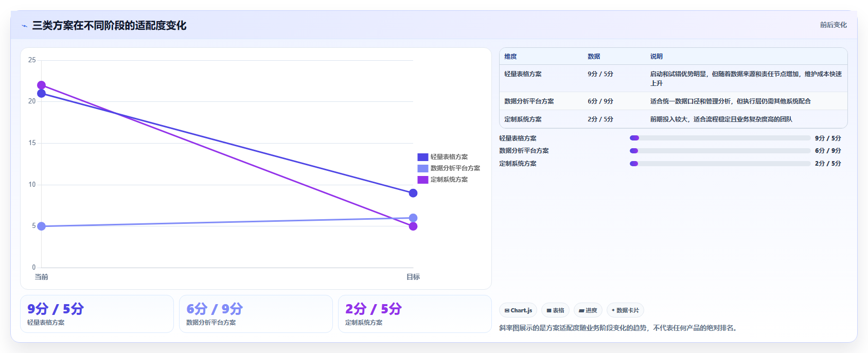Click 轻量表格方案 legend label text
The height and width of the screenshot is (353, 868).
click(449, 157)
